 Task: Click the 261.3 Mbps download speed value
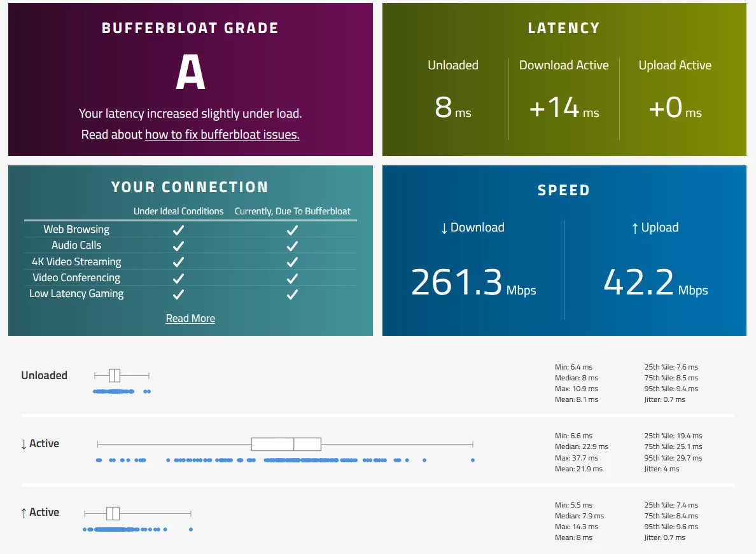(x=473, y=283)
